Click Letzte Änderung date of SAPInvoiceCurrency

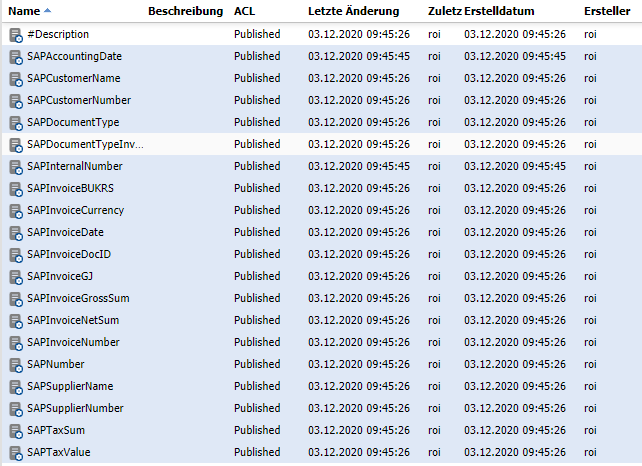[359, 210]
